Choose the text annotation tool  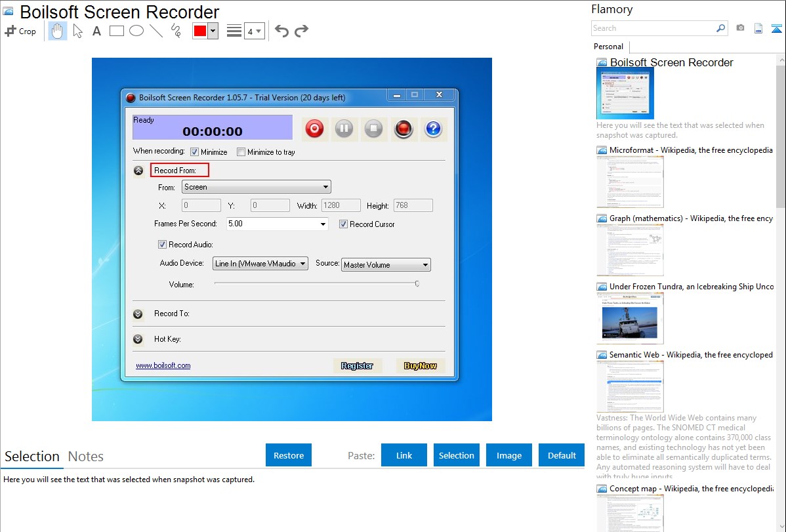96,31
